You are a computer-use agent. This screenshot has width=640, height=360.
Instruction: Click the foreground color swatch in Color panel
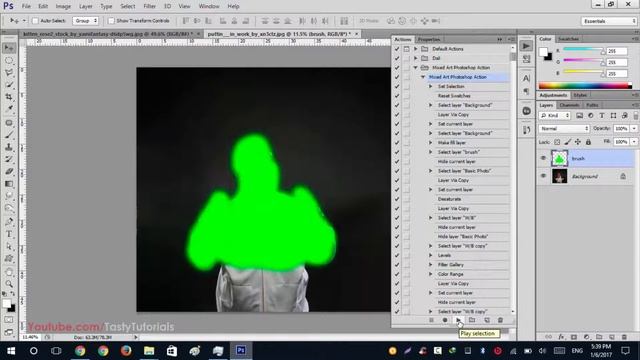(543, 52)
